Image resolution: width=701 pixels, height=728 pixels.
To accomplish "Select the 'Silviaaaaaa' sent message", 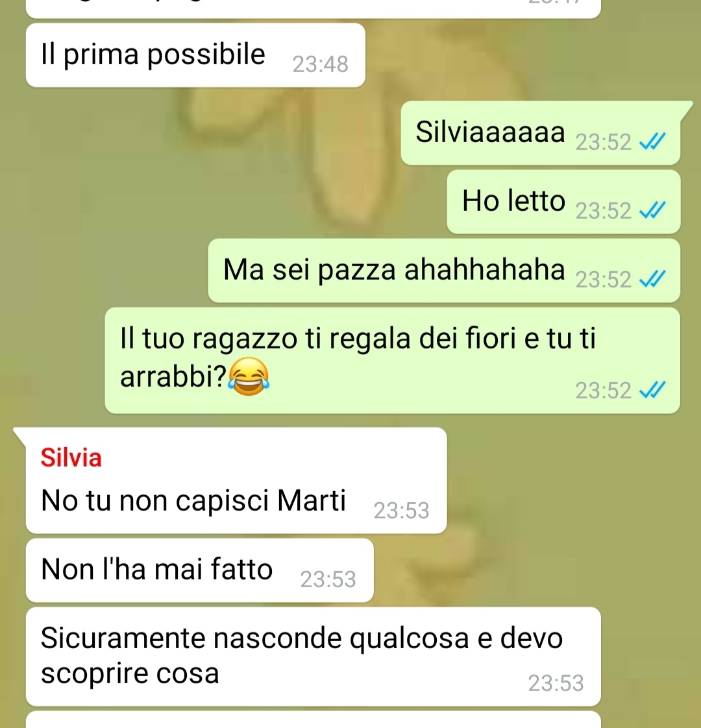I will point(541,133).
